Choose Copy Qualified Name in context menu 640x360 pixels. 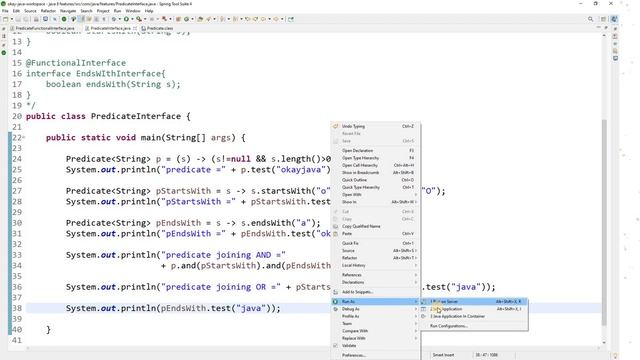pyautogui.click(x=375, y=226)
